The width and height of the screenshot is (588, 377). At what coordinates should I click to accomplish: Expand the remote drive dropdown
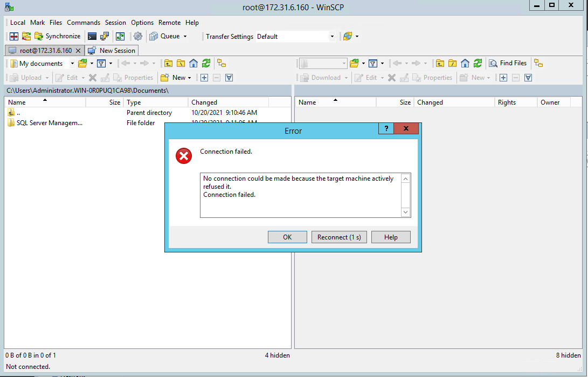pyautogui.click(x=344, y=64)
